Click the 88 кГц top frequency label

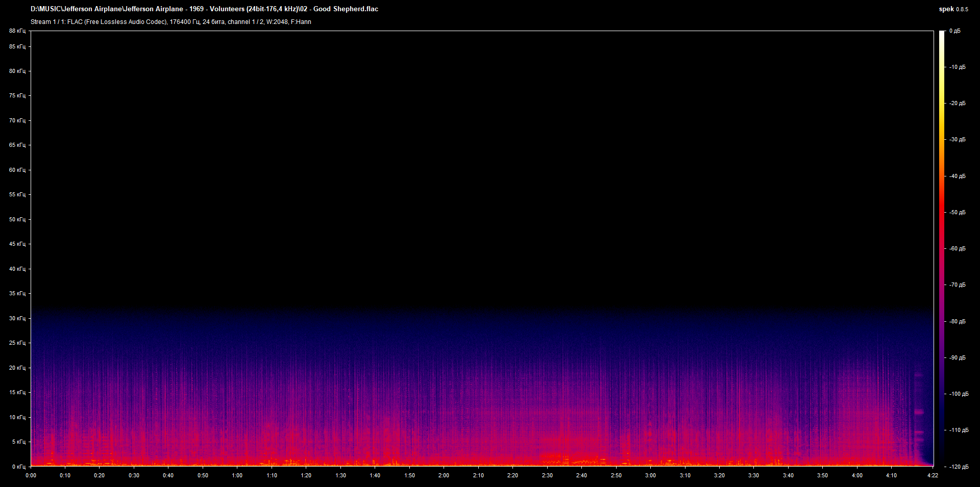[x=17, y=31]
